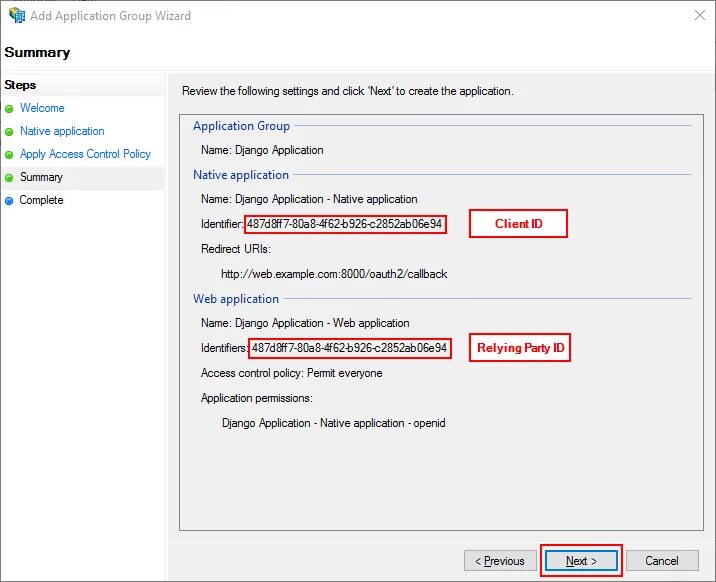Click the green bullet beside Welcome step

click(9, 109)
